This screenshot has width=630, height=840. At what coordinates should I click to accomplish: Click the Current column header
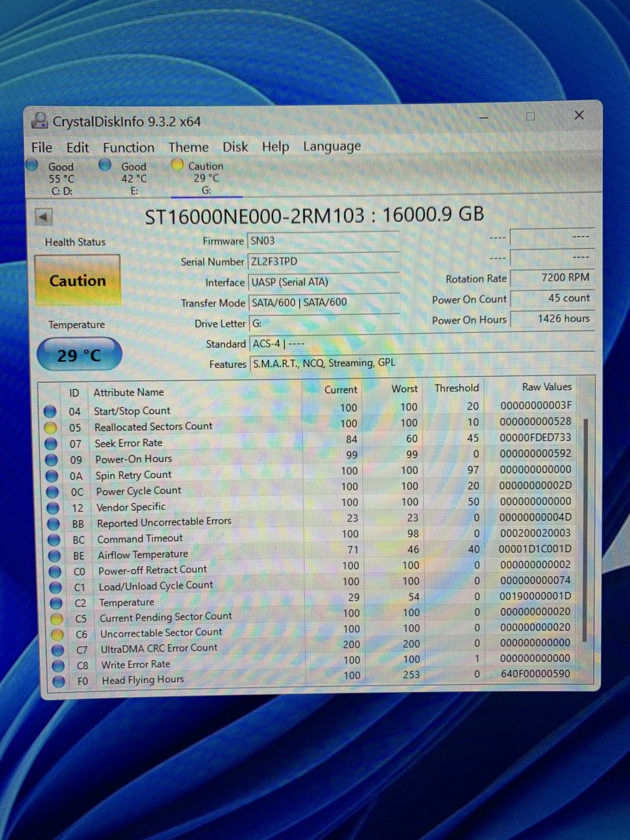[x=341, y=390]
